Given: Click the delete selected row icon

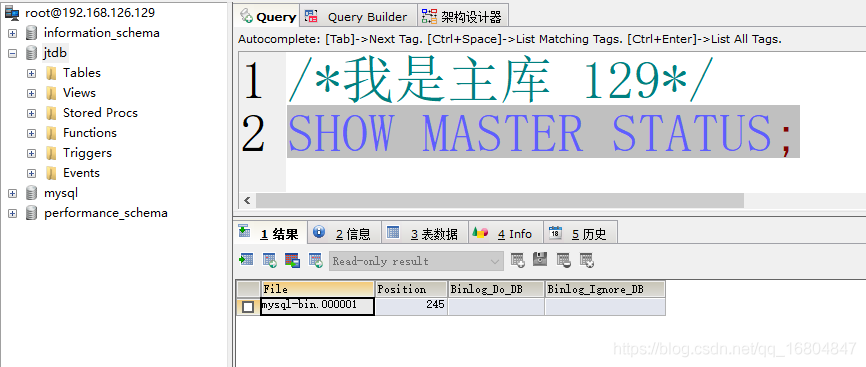Looking at the screenshot, I should (x=563, y=260).
